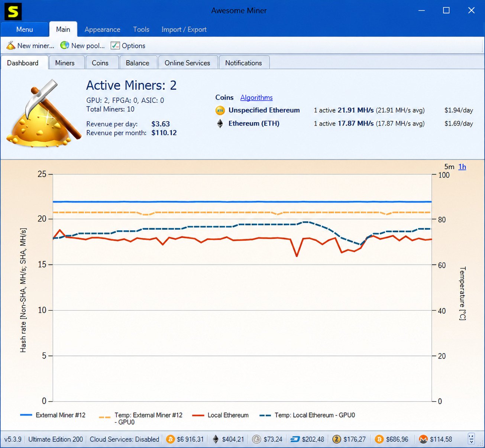The height and width of the screenshot is (448, 485).
Task: Switch to the Notifications tab
Action: point(243,63)
